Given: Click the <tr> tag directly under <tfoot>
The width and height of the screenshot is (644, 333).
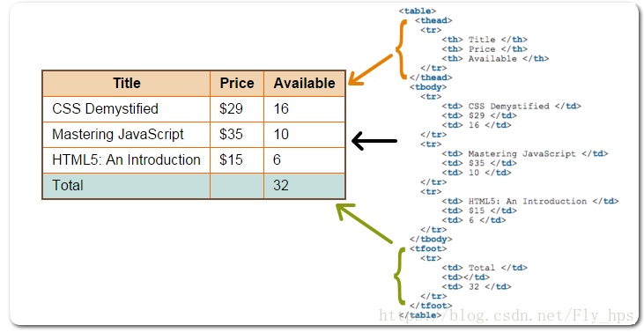Looking at the screenshot, I should (x=431, y=258).
